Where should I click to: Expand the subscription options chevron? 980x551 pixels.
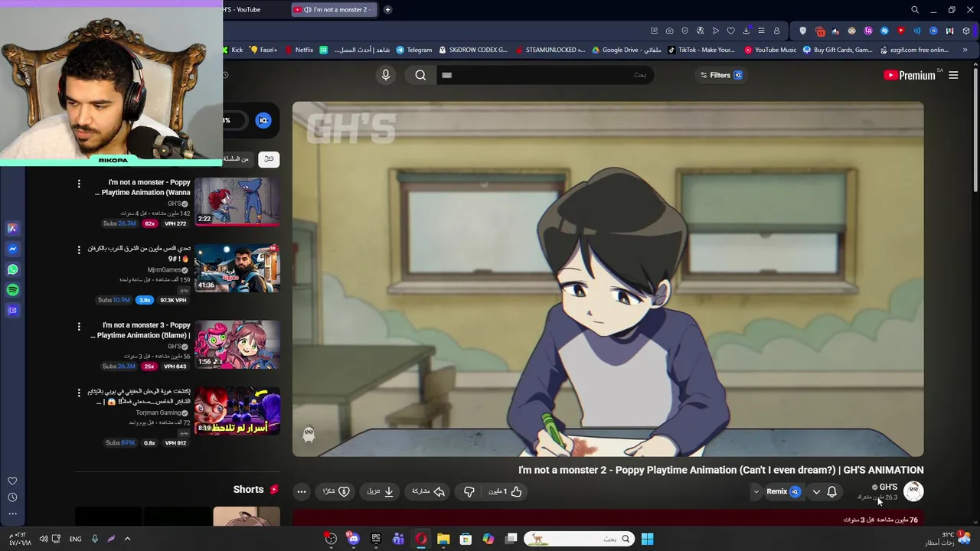pyautogui.click(x=816, y=491)
